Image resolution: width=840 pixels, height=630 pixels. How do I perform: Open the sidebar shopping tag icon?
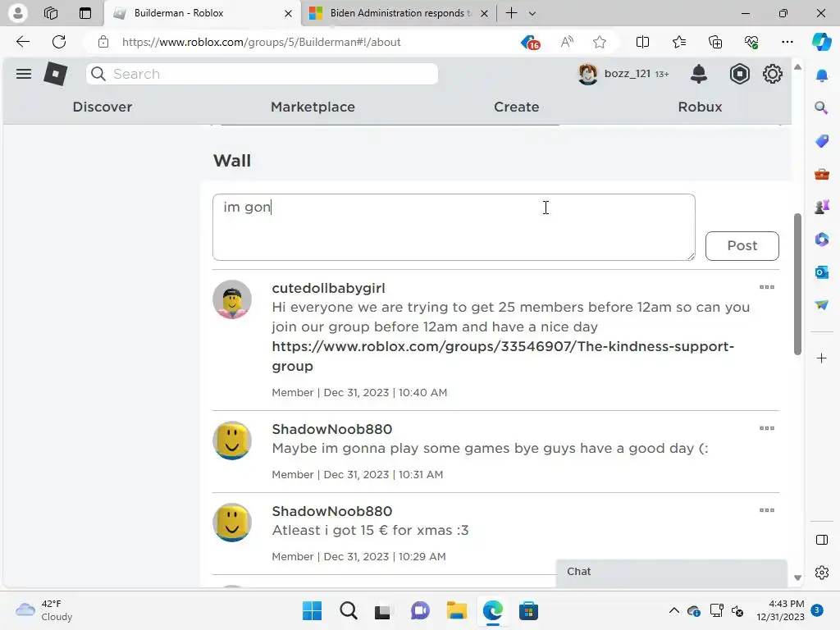(x=822, y=141)
